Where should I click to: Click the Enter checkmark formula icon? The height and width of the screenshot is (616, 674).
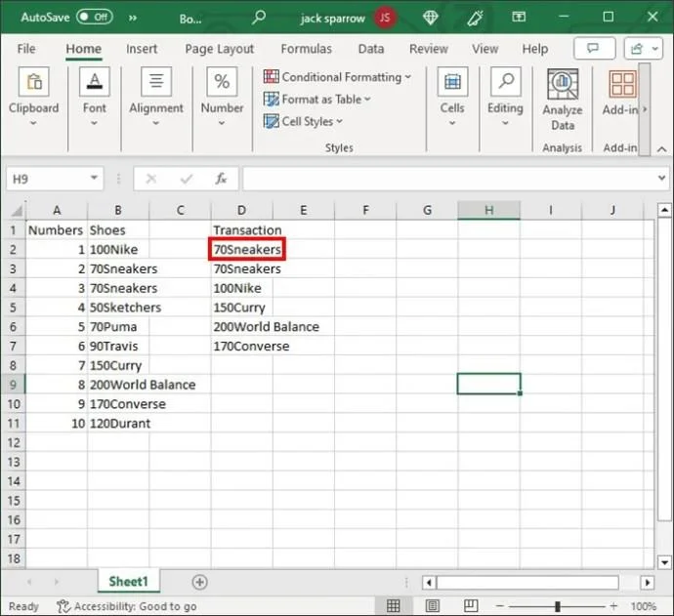(x=187, y=179)
